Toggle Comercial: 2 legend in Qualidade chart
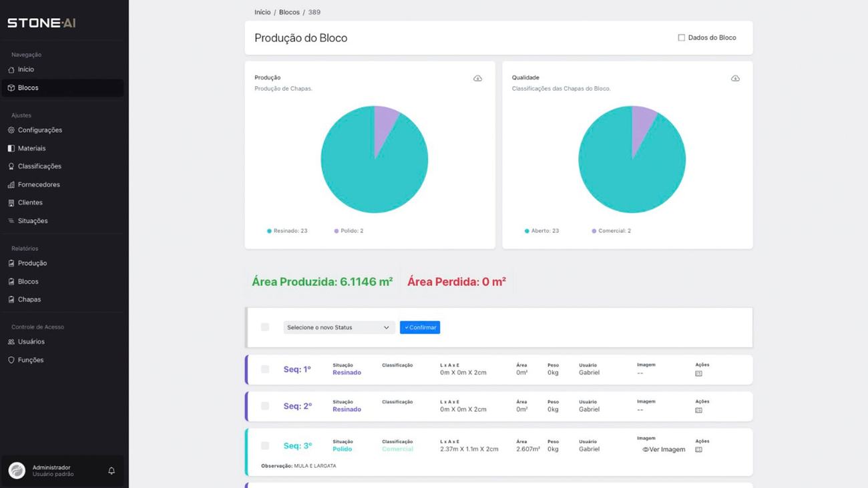Screen dimensions: 868x488 (x=611, y=231)
